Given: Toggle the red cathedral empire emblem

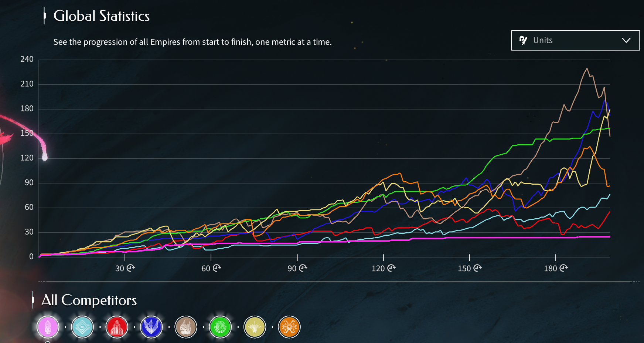Looking at the screenshot, I should (x=117, y=327).
